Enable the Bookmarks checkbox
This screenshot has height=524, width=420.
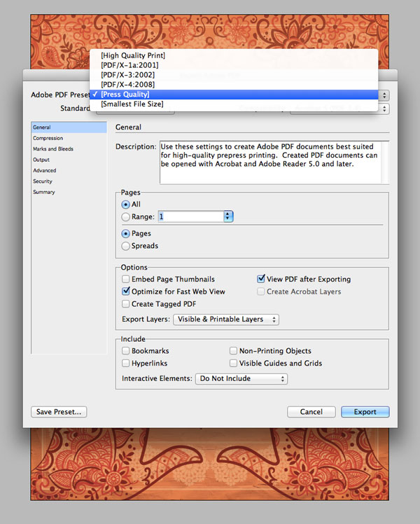[125, 350]
